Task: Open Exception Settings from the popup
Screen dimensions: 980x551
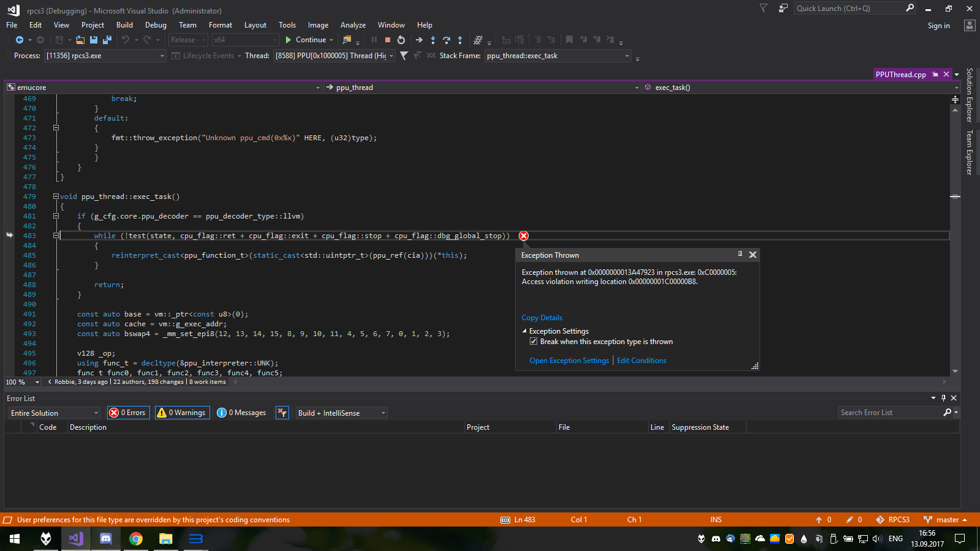Action: [x=568, y=360]
